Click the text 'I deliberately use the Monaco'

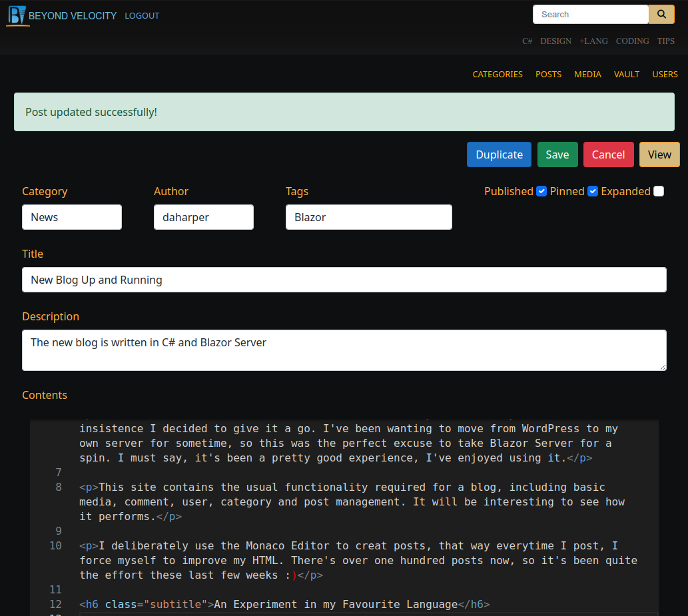coord(192,546)
